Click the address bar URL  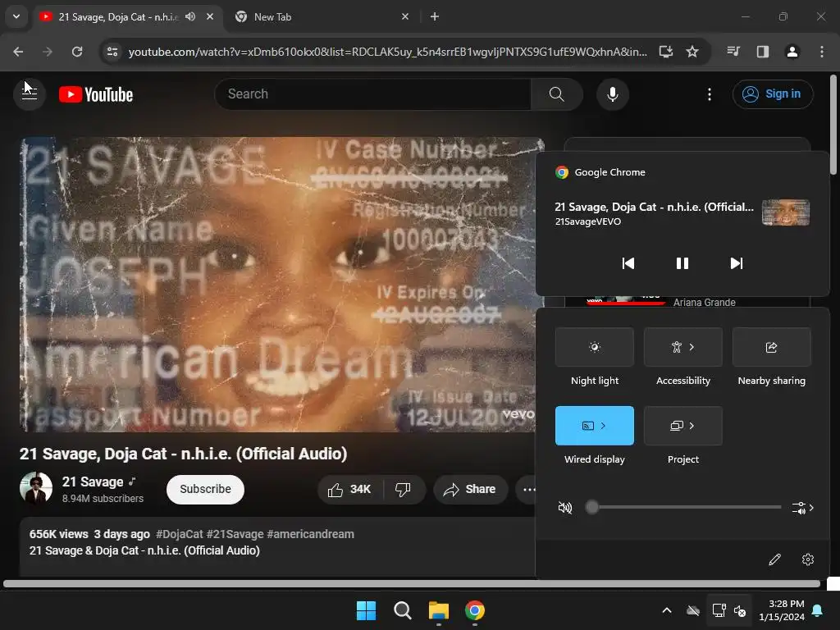click(387, 52)
